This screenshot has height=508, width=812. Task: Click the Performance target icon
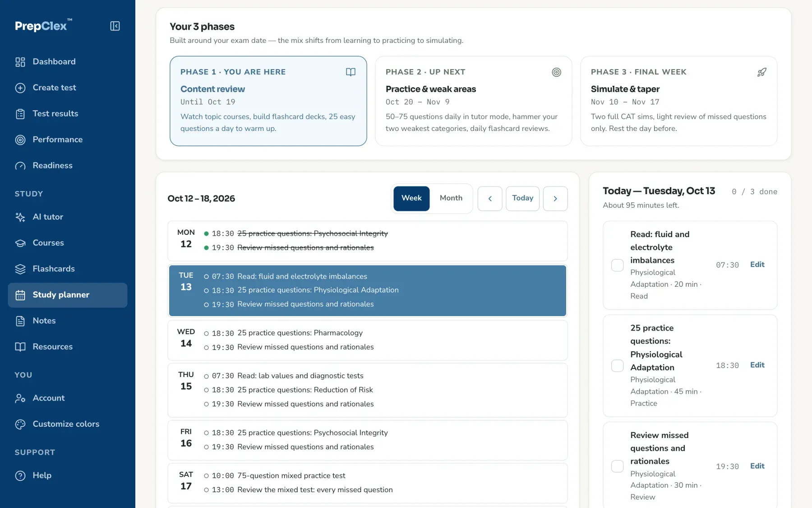(x=20, y=140)
